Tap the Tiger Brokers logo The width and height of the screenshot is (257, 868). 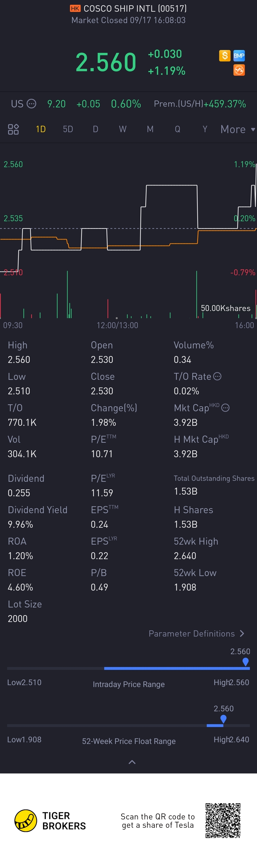coord(26,820)
